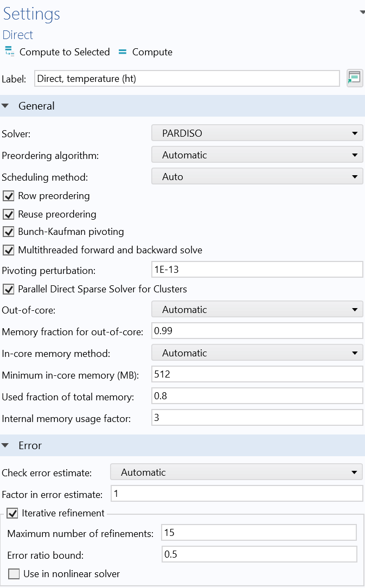Expand the Out-of-core dropdown

coord(257,310)
